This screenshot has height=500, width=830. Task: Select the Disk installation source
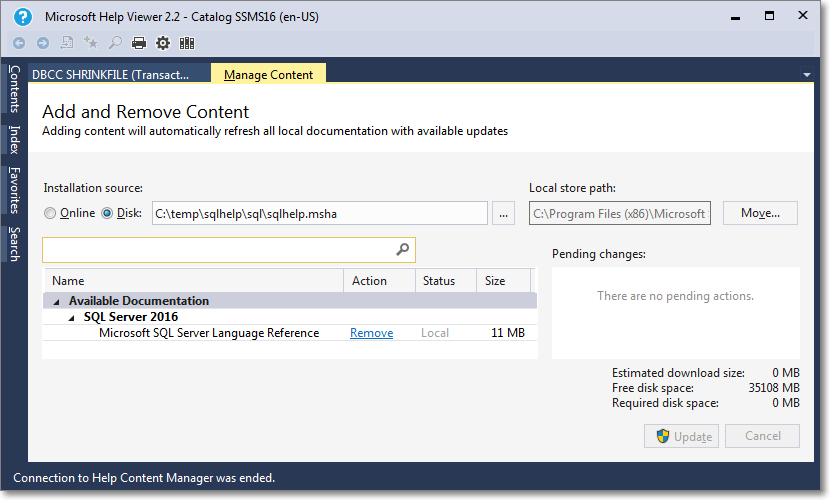click(x=107, y=213)
